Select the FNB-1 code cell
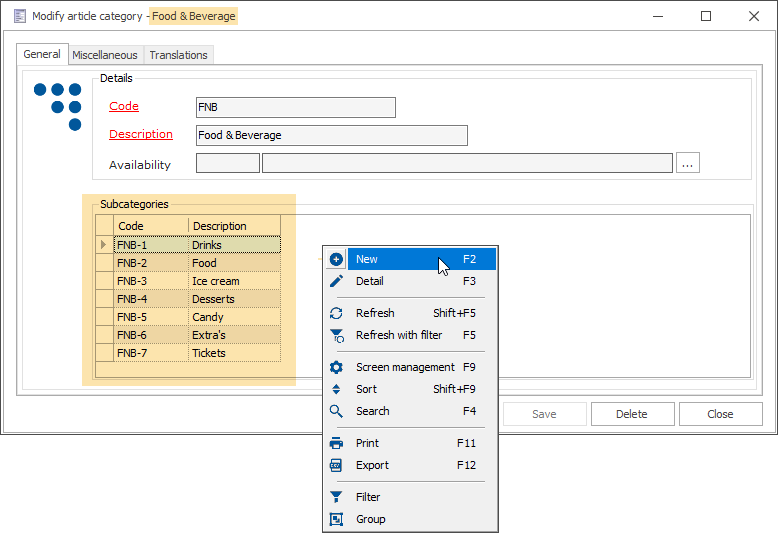This screenshot has width=778, height=533. click(x=151, y=245)
